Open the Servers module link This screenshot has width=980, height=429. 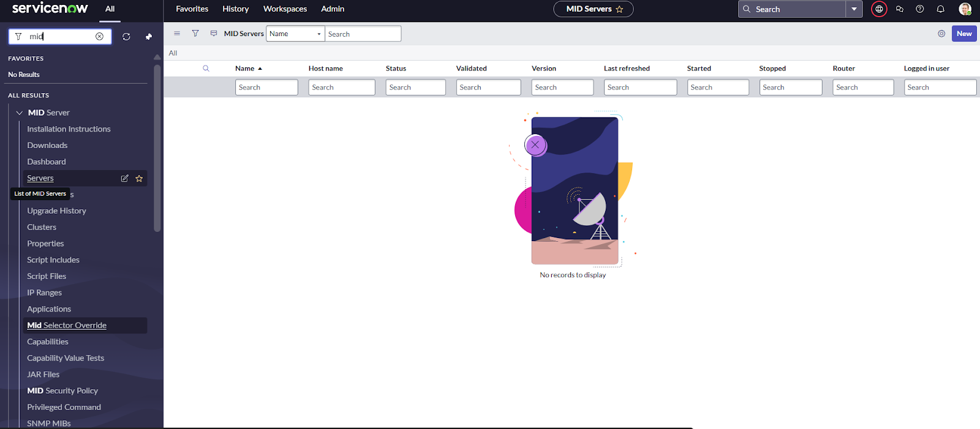coord(40,179)
